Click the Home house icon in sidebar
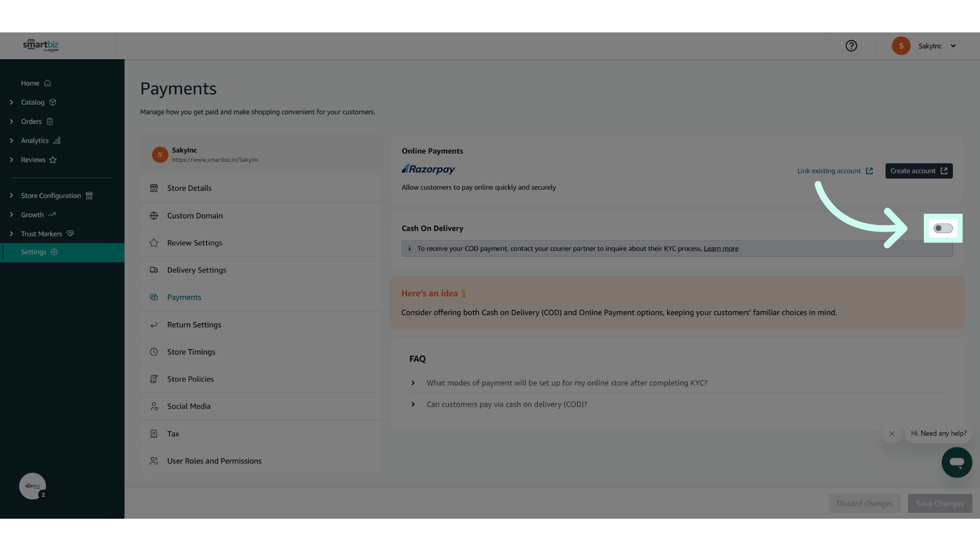 (47, 83)
